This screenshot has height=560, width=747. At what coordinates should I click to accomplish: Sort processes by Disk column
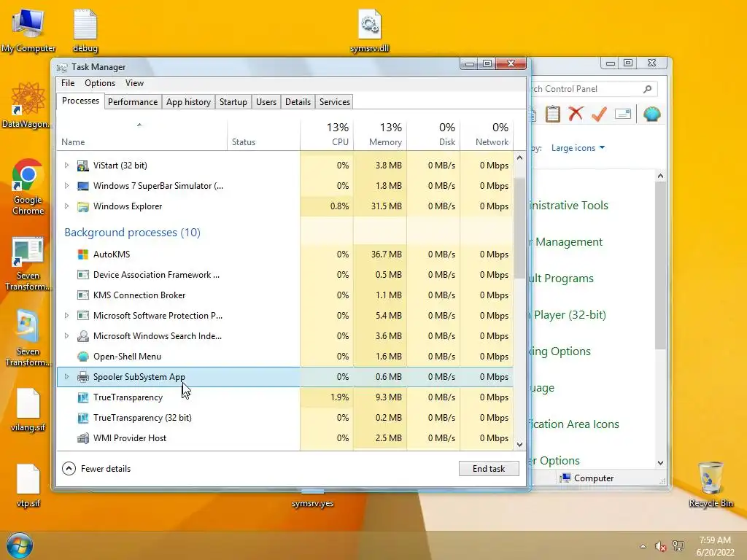pos(433,135)
